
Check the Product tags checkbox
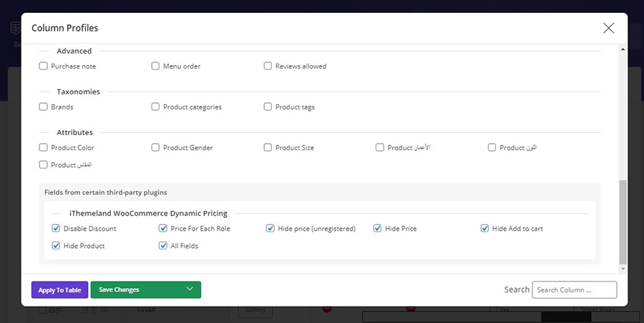point(268,106)
